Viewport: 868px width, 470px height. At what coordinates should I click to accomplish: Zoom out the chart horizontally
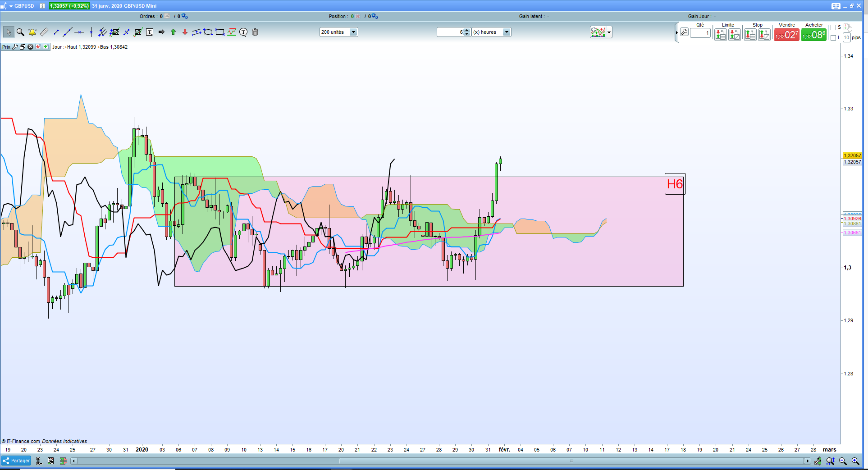[843, 461]
